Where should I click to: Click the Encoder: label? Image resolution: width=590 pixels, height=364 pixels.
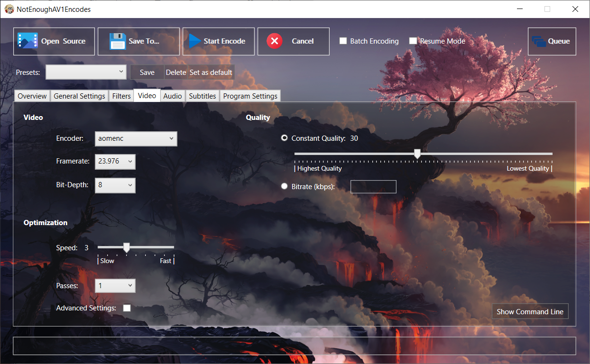coord(70,138)
